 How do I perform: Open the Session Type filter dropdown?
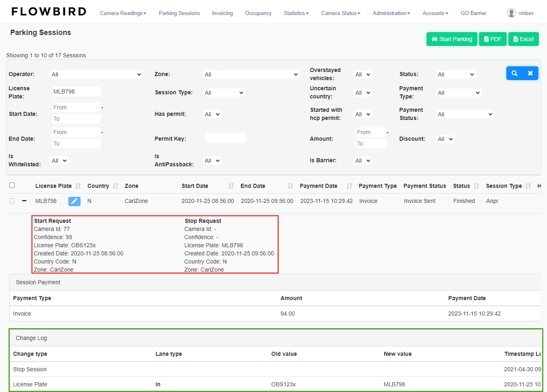point(224,93)
